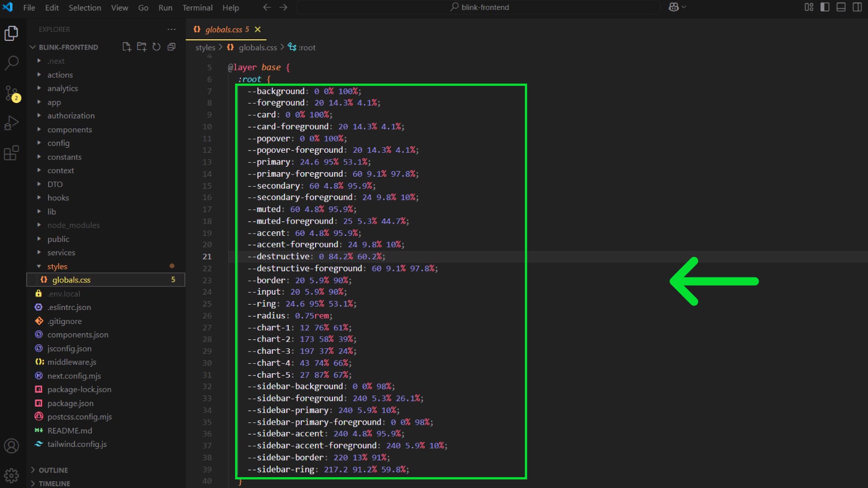
Task: Click the New File icon in explorer
Action: click(127, 47)
